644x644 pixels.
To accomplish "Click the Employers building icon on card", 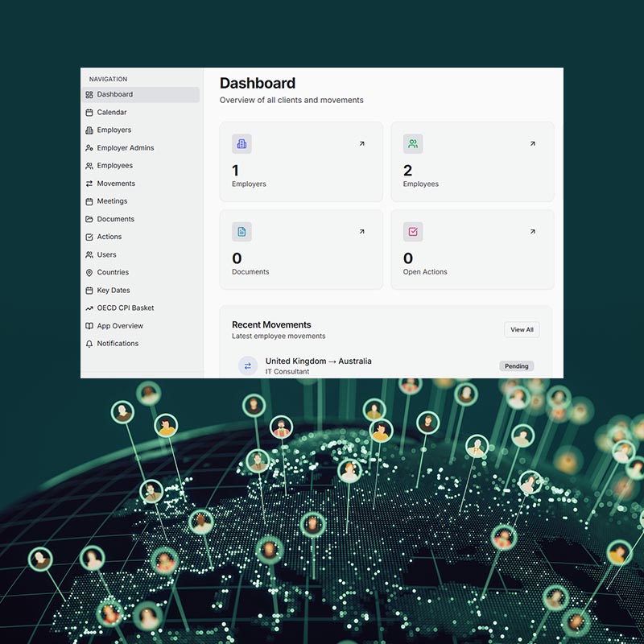I will coord(242,144).
